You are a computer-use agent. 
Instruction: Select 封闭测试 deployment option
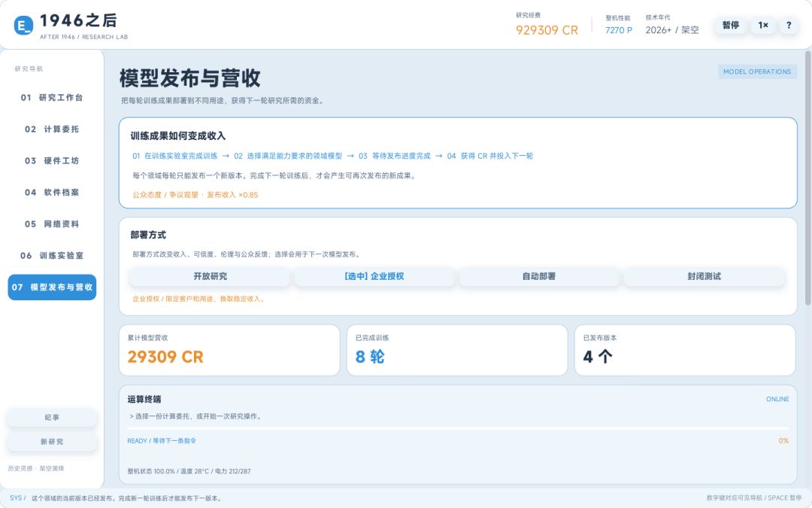click(704, 276)
